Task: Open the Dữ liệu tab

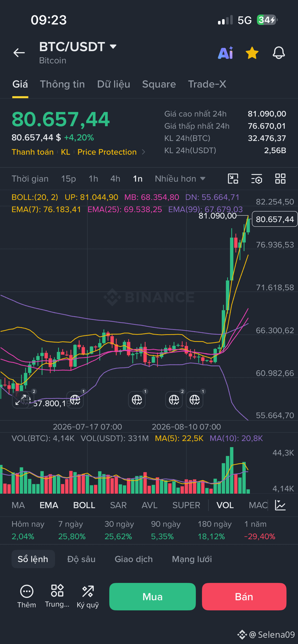Action: [x=113, y=84]
